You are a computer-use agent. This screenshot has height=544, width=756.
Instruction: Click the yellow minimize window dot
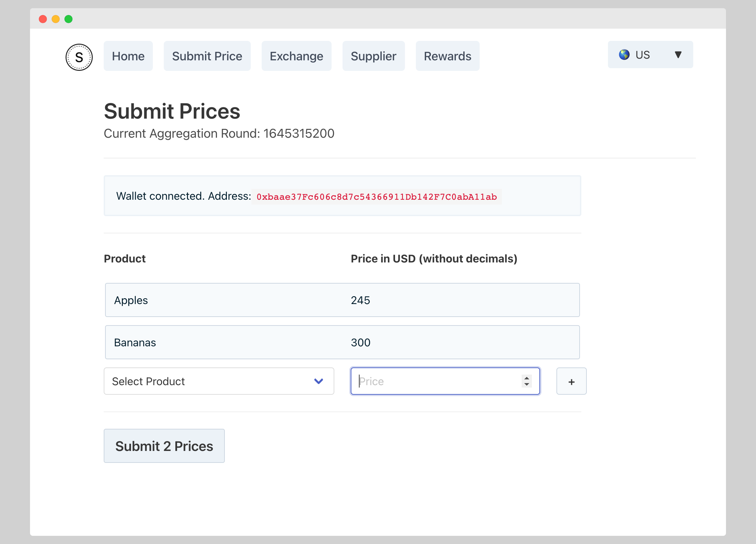pos(56,19)
